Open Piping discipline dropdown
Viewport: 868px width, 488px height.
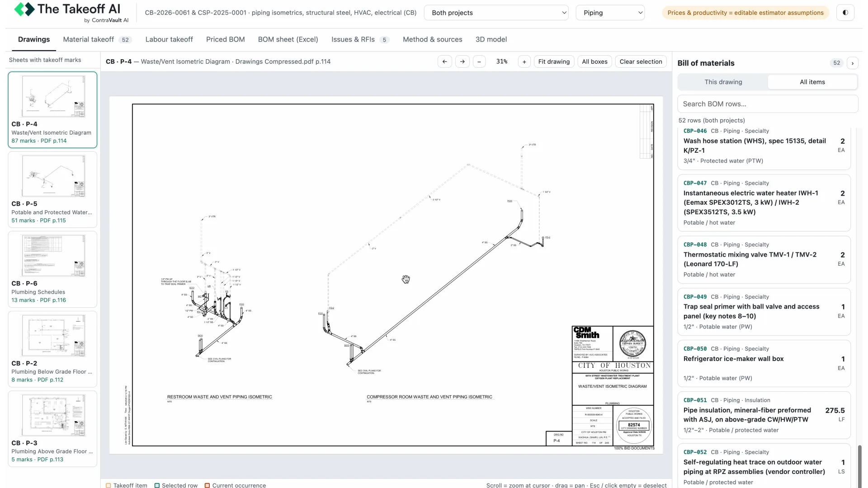pyautogui.click(x=610, y=13)
